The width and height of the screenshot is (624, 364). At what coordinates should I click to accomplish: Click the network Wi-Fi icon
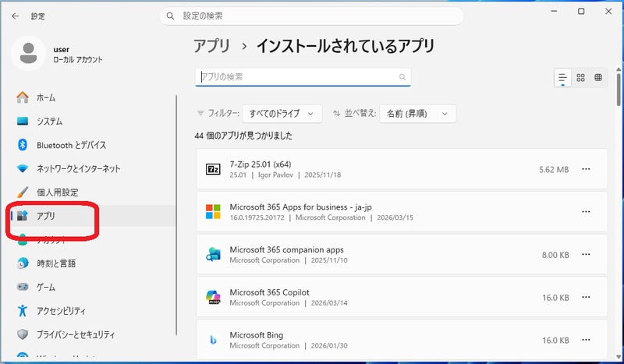23,168
